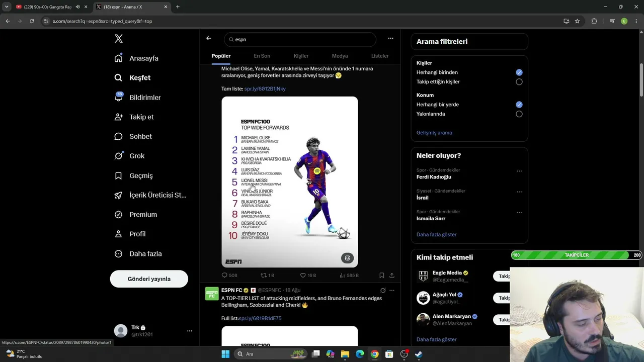This screenshot has width=644, height=362.
Task: Open Windows Start menu
Action: click(225, 354)
